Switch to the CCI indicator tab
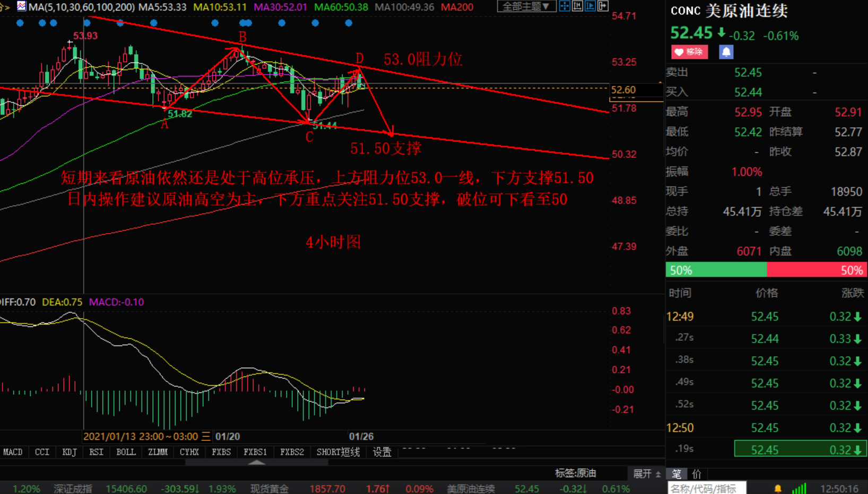This screenshot has width=868, height=494. (x=42, y=452)
